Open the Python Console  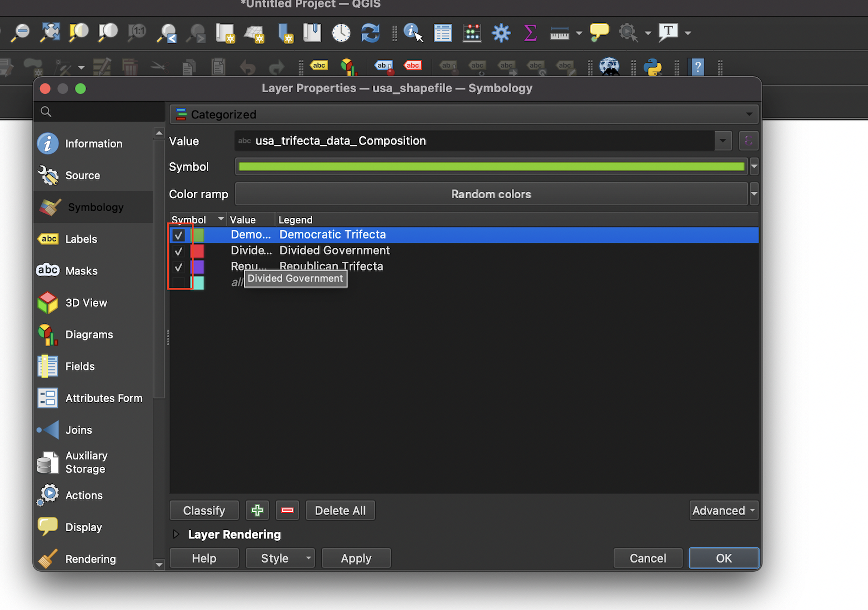click(653, 67)
